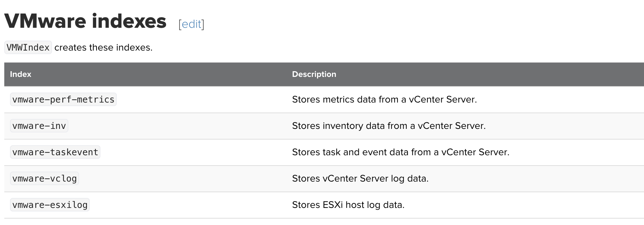
Task: Click the 'Stores vCenter Server log data' description
Action: pos(360,179)
